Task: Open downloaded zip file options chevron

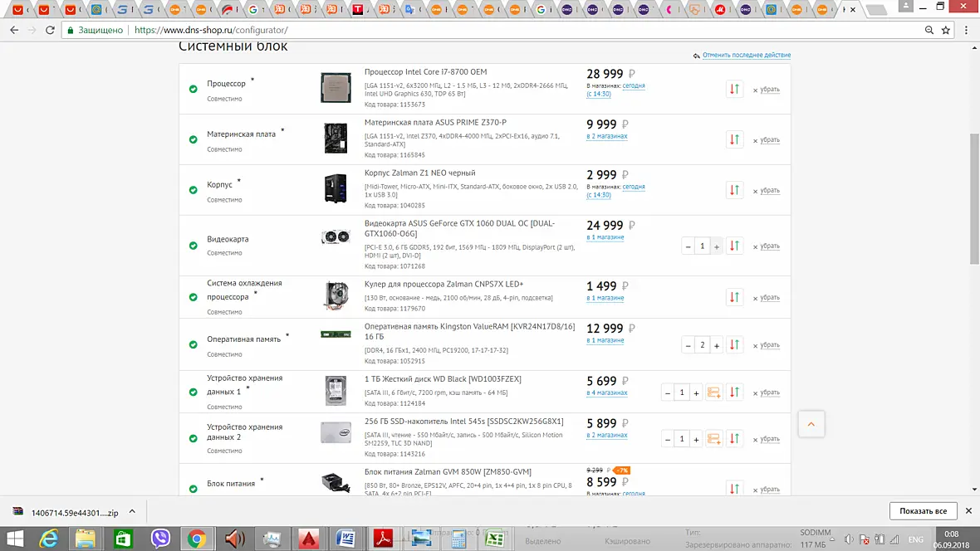Action: coord(132,512)
